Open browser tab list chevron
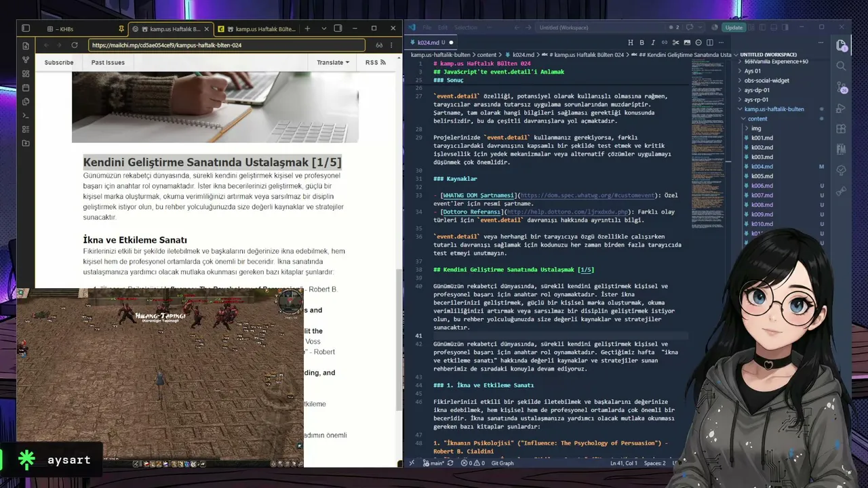 coord(323,28)
